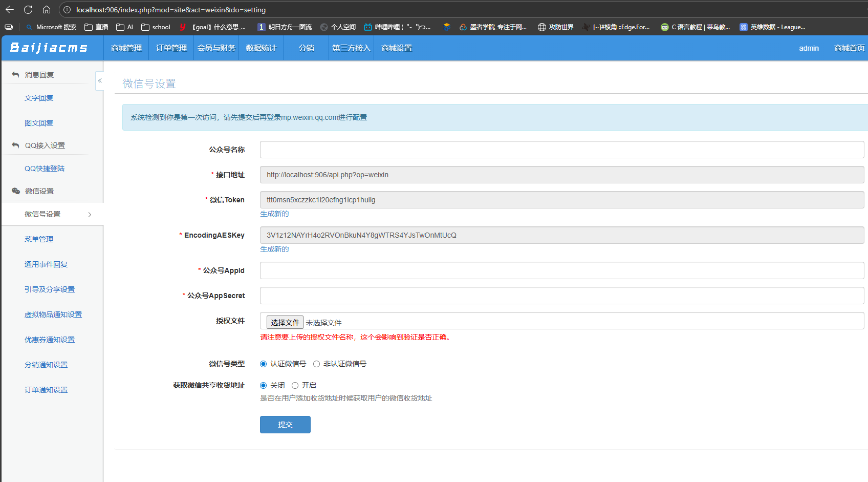Click the 提交 submit button
868x482 pixels.
(x=285, y=425)
